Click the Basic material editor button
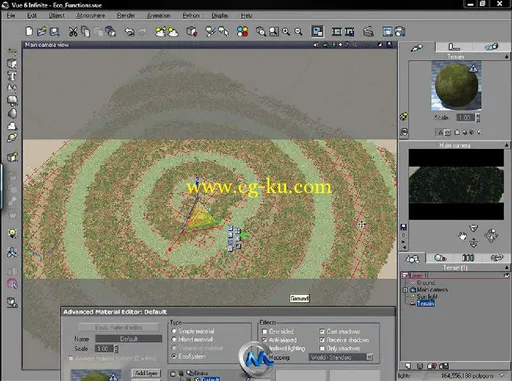 tap(119, 327)
